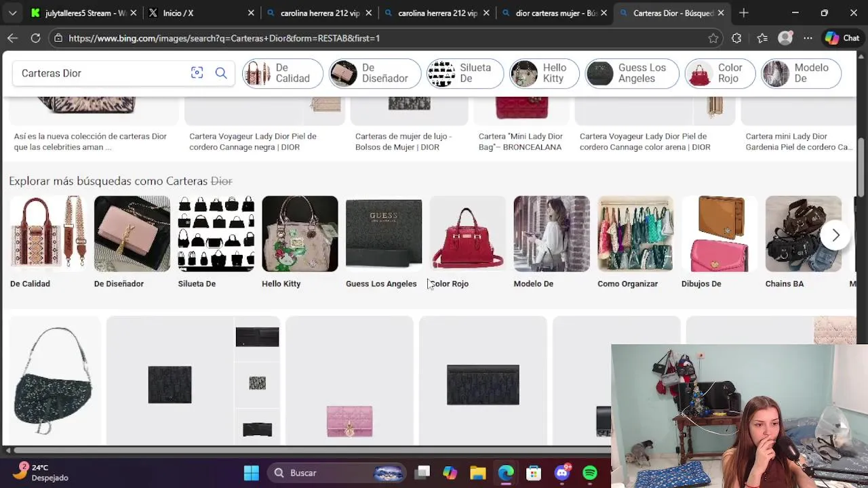Open Cartera Voyageur Lady Dior Cannage negra link
Screen dimensions: 868x488
pyautogui.click(x=253, y=142)
